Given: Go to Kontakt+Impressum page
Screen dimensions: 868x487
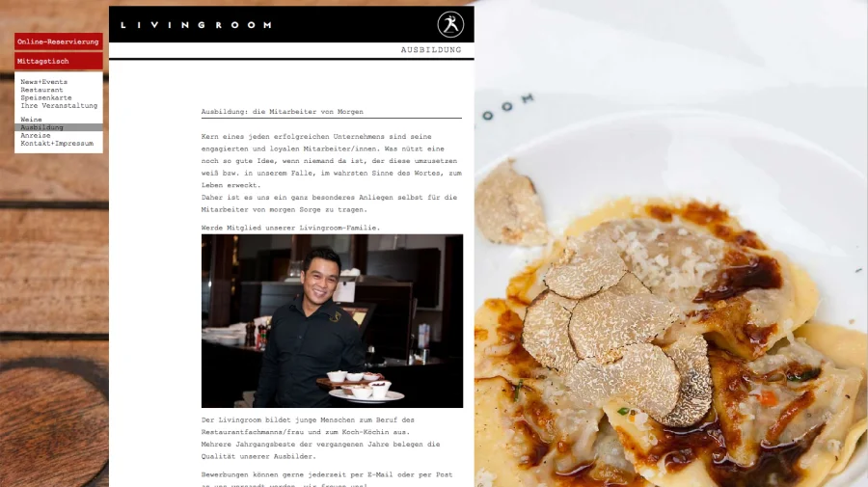Looking at the screenshot, I should click(57, 144).
